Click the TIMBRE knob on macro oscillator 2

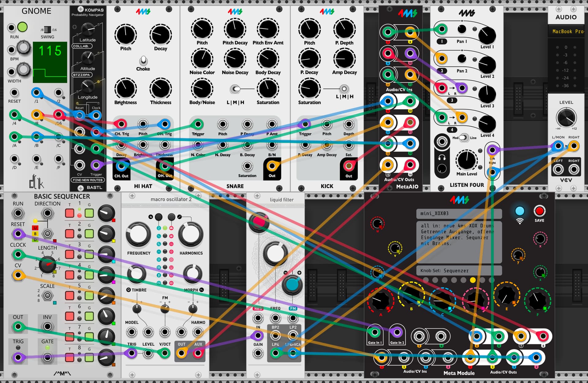(x=137, y=274)
